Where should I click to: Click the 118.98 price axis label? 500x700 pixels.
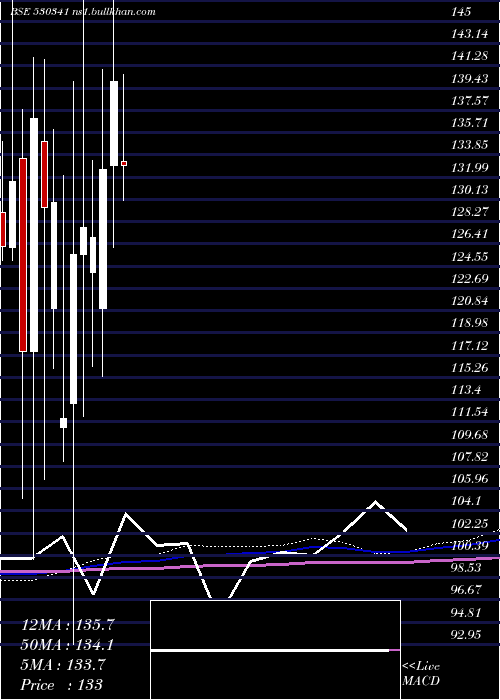(x=470, y=323)
